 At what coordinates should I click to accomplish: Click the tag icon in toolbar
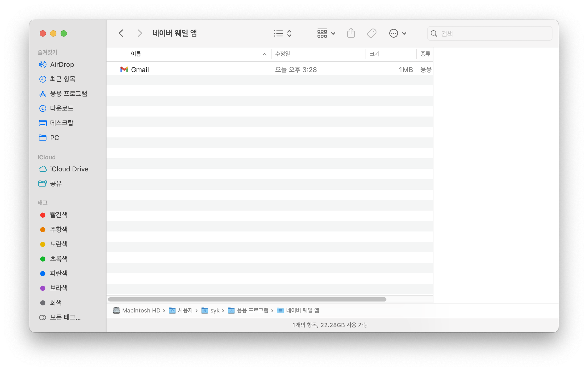pyautogui.click(x=371, y=33)
